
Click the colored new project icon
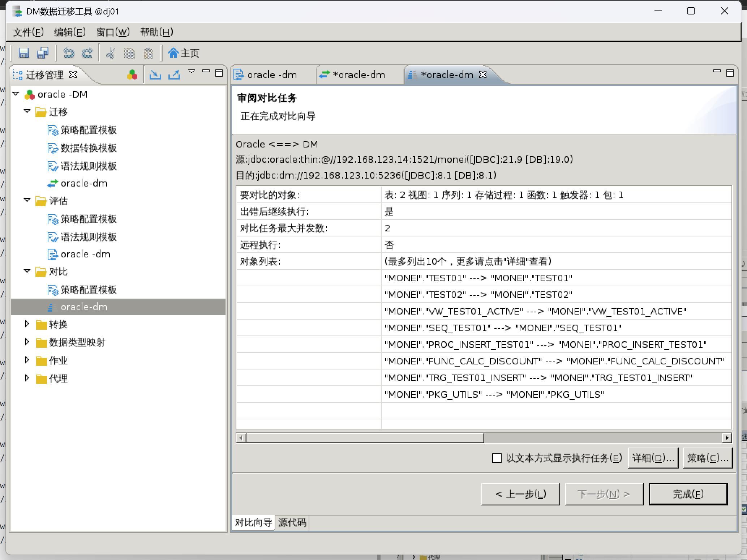pyautogui.click(x=132, y=74)
